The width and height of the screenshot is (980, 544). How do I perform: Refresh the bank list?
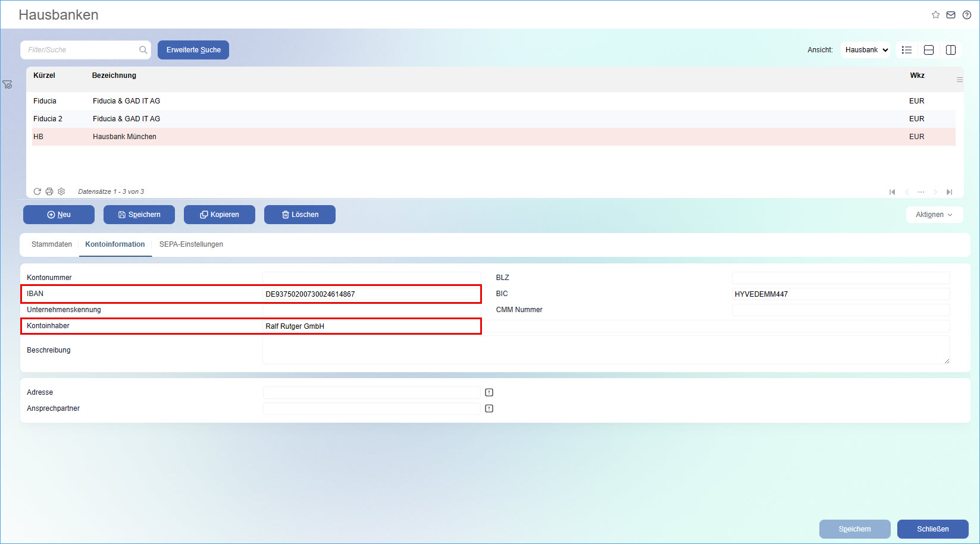tap(37, 191)
